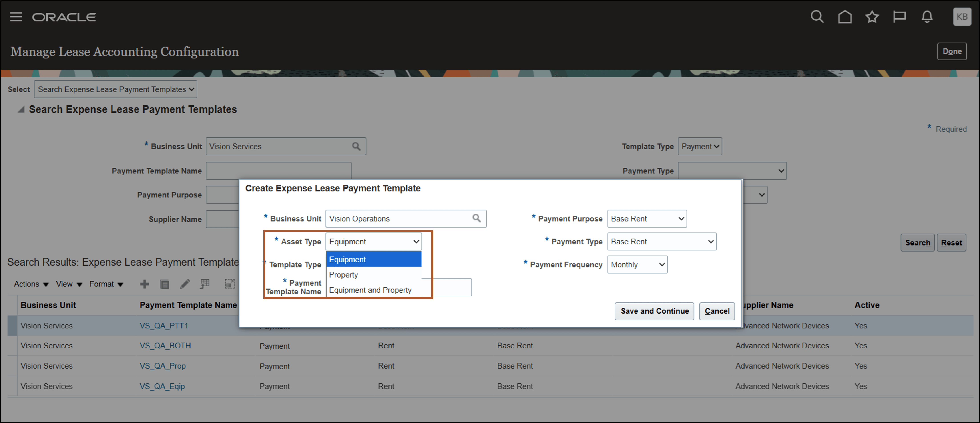Click the Home icon in the header
Screen dimensions: 980x423
coord(845,17)
